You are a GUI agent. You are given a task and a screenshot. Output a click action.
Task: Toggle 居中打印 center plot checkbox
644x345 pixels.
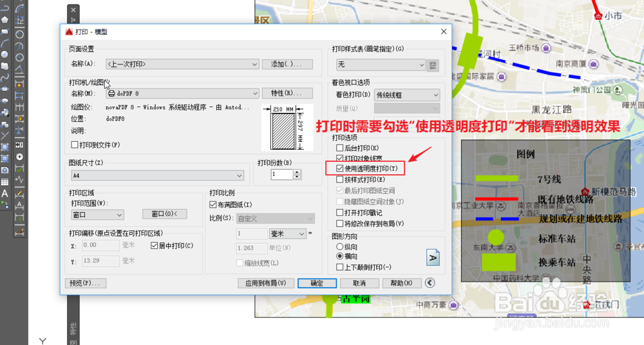pyautogui.click(x=154, y=246)
